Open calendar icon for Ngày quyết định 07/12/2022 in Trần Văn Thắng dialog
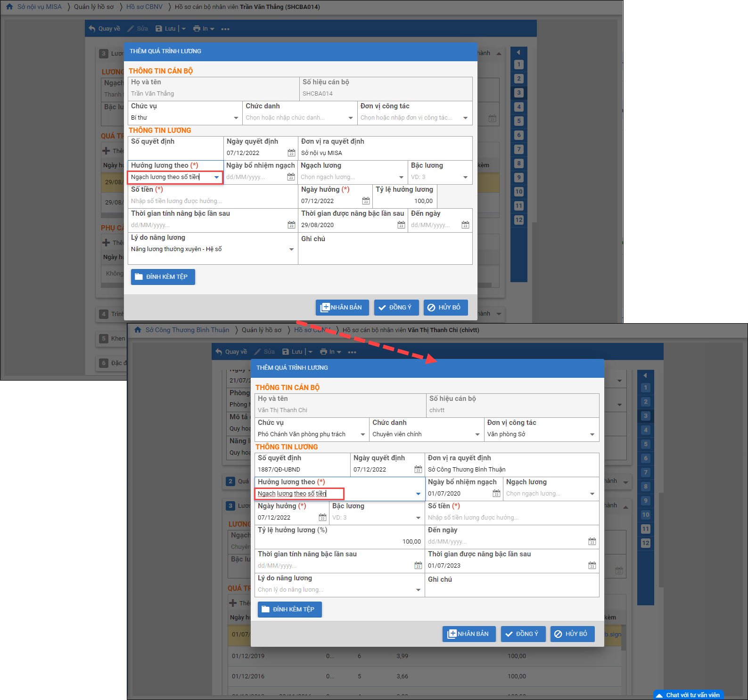Screen dimensions: 748x700 pos(291,153)
